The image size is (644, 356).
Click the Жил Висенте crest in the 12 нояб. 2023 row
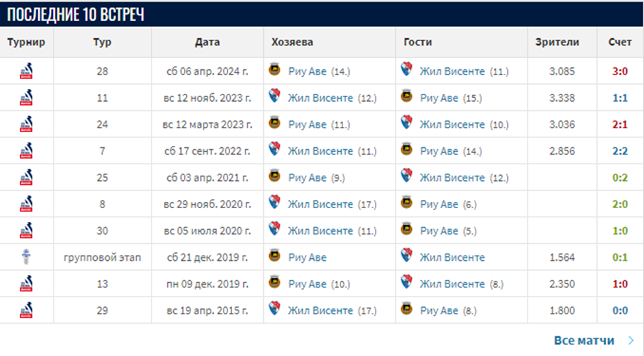pyautogui.click(x=274, y=97)
